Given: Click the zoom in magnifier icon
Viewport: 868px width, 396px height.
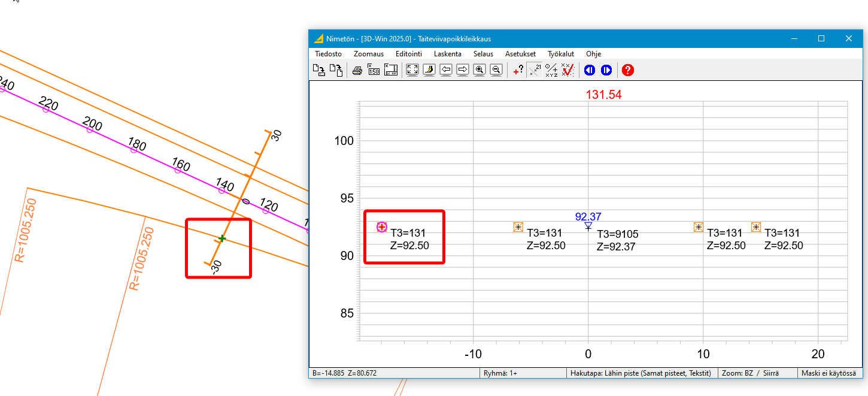Looking at the screenshot, I should click(479, 70).
